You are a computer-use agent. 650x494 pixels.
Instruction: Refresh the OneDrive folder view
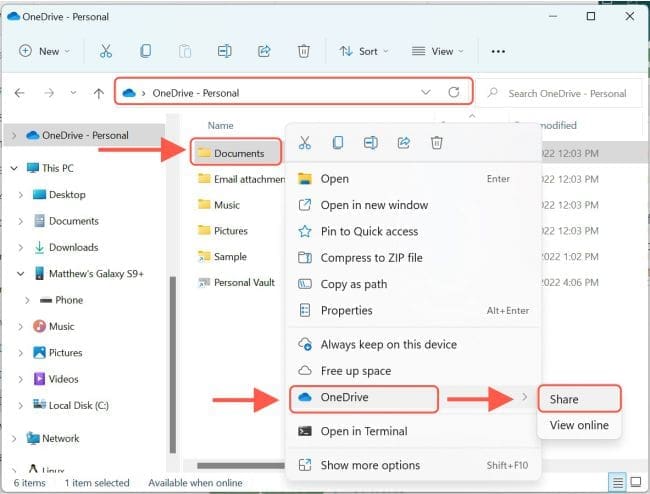pos(454,93)
